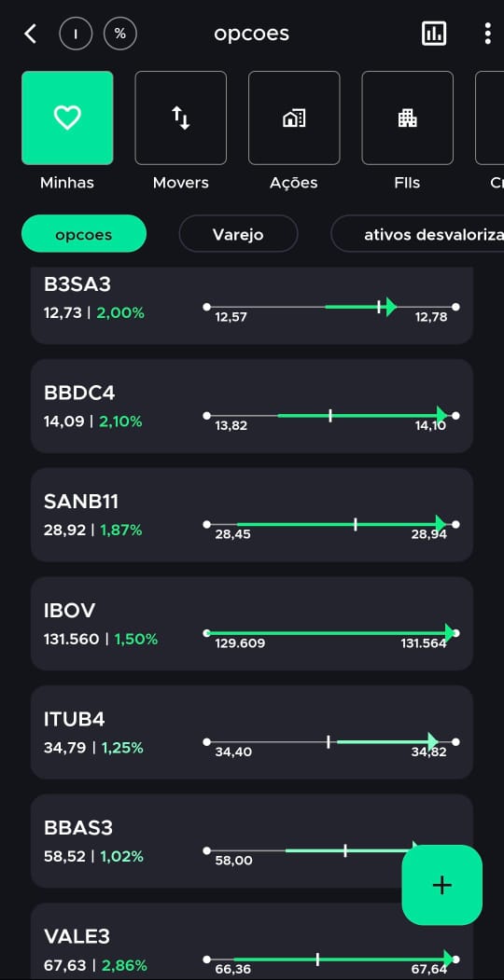Open the SANB11 quote card
The image size is (504, 980).
pos(252,515)
